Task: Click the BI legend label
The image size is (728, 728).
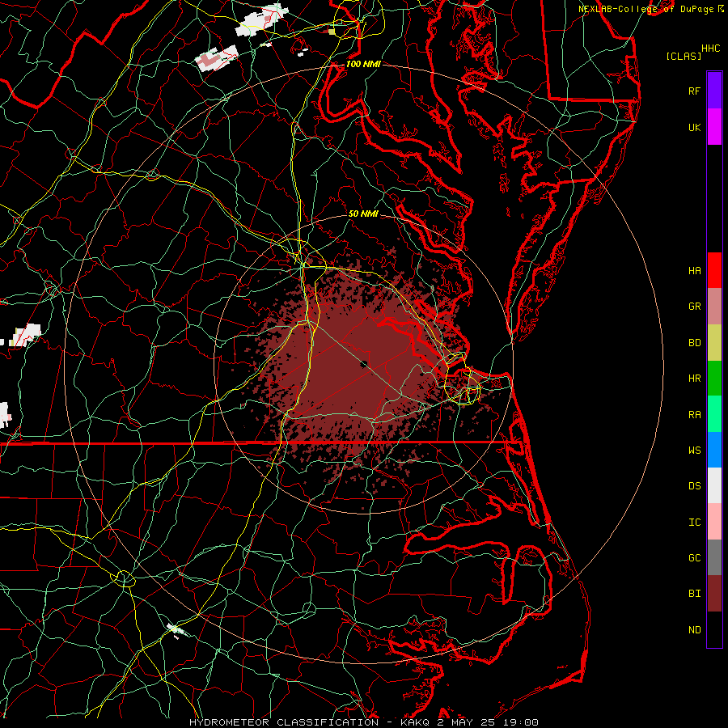Action: [x=694, y=594]
